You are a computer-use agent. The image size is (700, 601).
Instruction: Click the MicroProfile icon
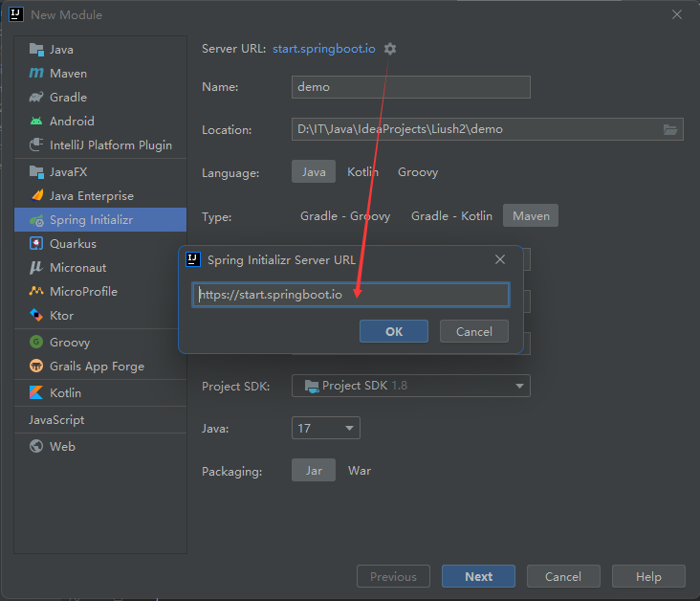tap(36, 291)
